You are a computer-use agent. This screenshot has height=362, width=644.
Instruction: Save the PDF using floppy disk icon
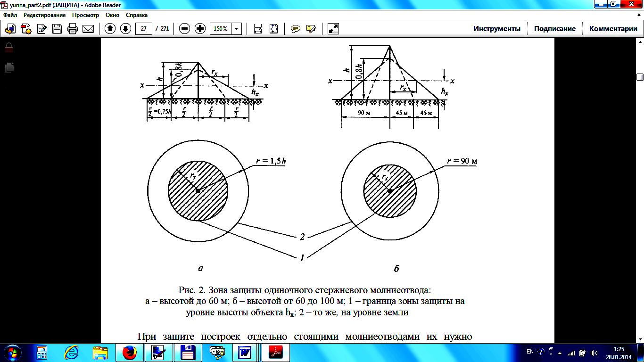[x=57, y=29]
